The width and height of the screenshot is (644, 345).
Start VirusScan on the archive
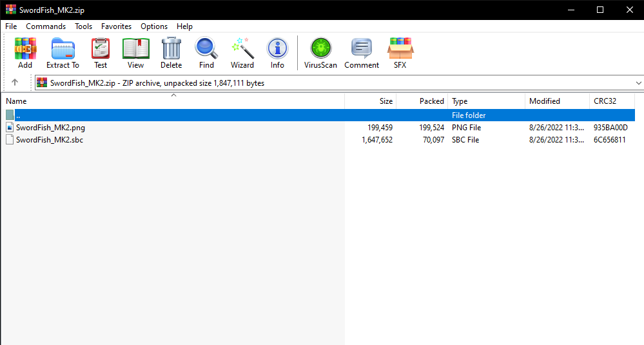[x=320, y=53]
